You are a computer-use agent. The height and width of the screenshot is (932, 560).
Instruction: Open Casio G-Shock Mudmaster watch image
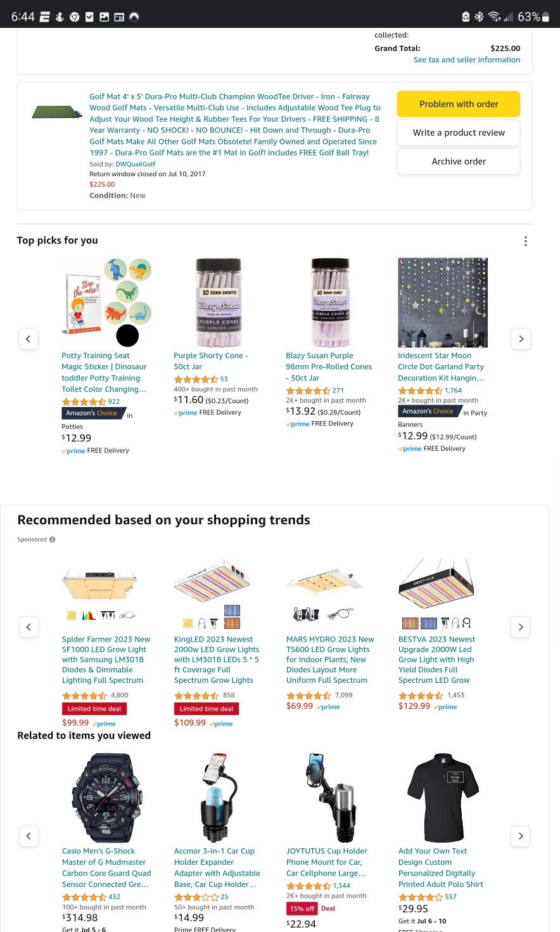[106, 798]
